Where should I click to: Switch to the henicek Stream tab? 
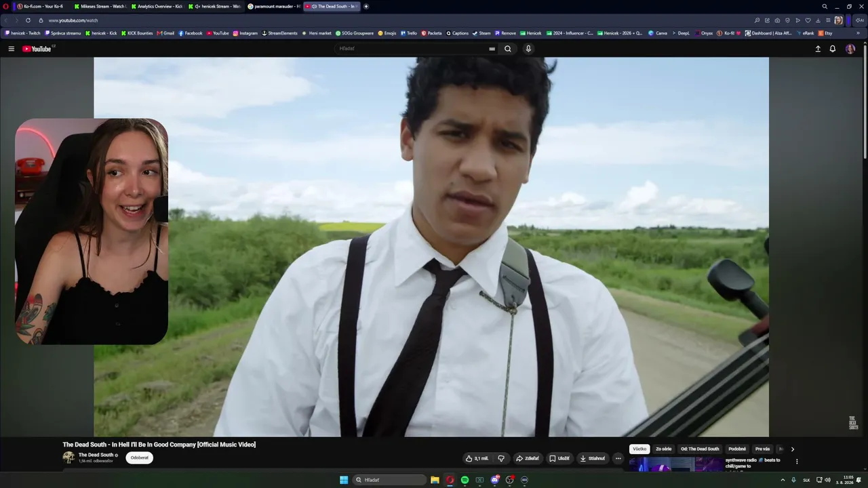click(214, 6)
